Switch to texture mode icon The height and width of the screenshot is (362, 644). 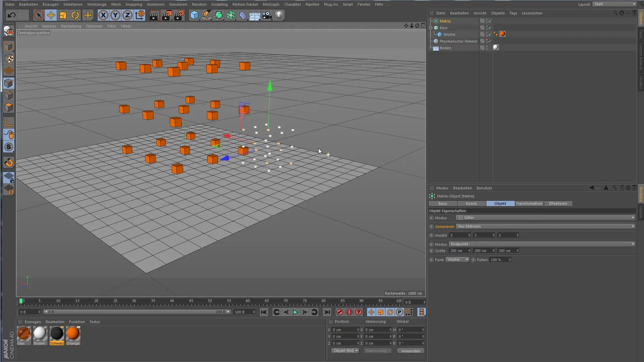pos(9,59)
